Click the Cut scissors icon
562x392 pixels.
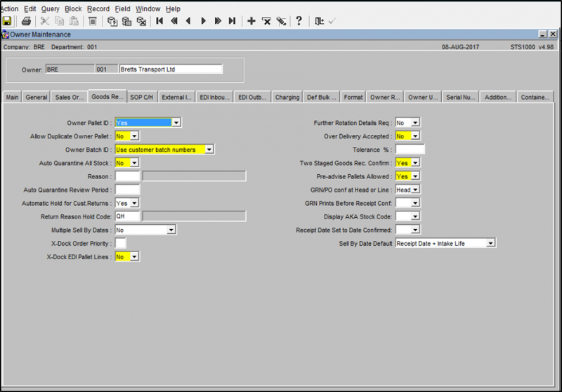pos(45,21)
